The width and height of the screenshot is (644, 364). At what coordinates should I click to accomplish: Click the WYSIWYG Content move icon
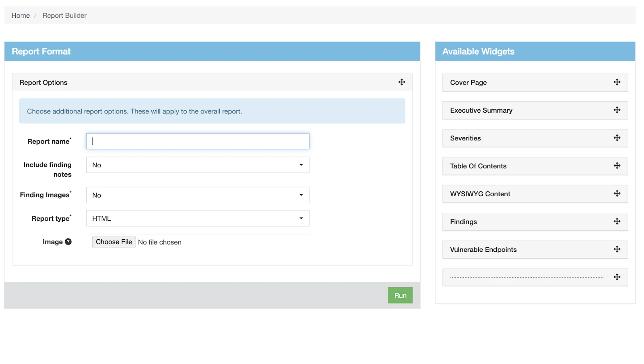pos(617,193)
